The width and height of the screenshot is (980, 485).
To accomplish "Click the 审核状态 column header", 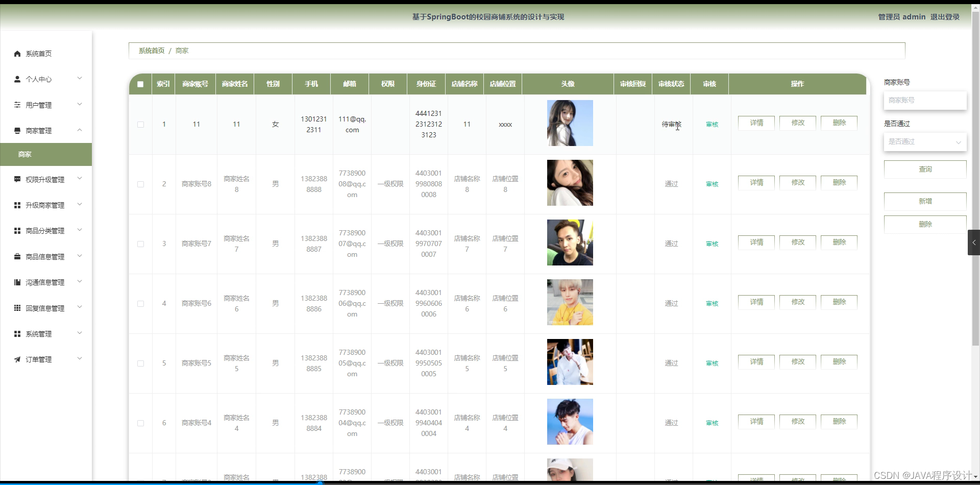I will (x=671, y=84).
